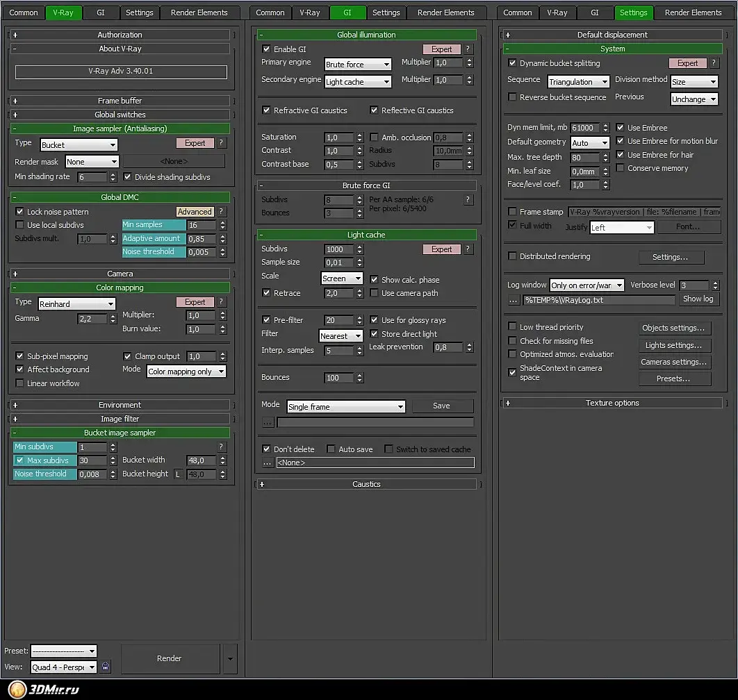
Task: Open the Light cache Mode Single frame dropdown
Action: pos(346,407)
